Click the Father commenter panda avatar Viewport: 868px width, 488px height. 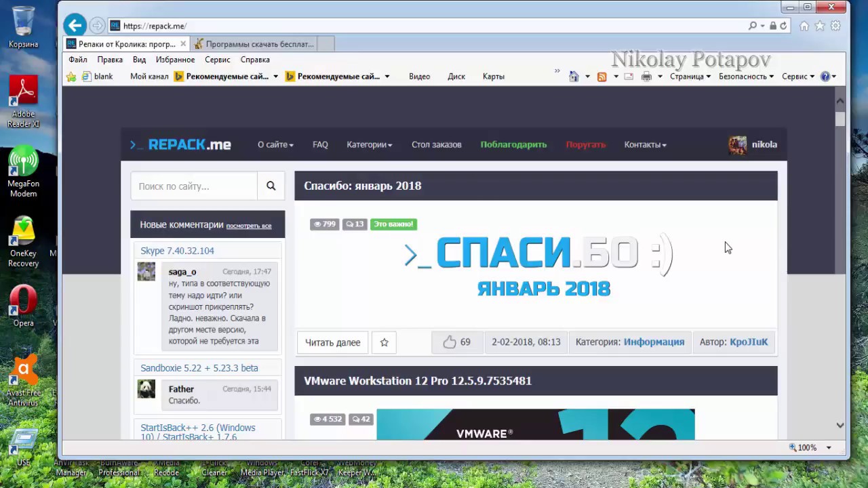click(x=146, y=388)
